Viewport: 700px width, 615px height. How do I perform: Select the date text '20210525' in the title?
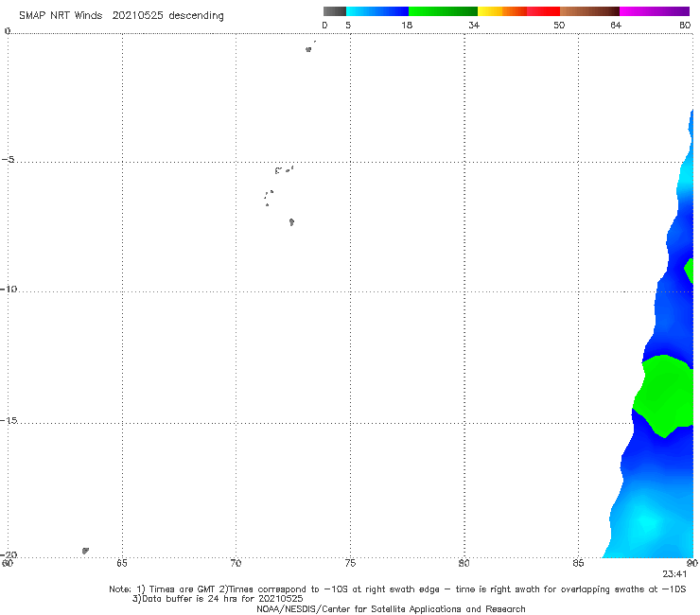coord(137,15)
